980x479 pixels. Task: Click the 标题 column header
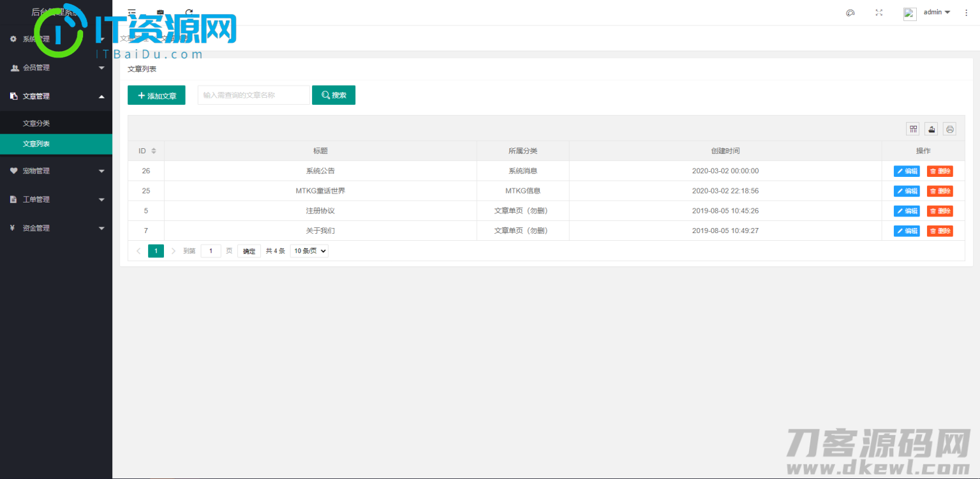click(320, 151)
